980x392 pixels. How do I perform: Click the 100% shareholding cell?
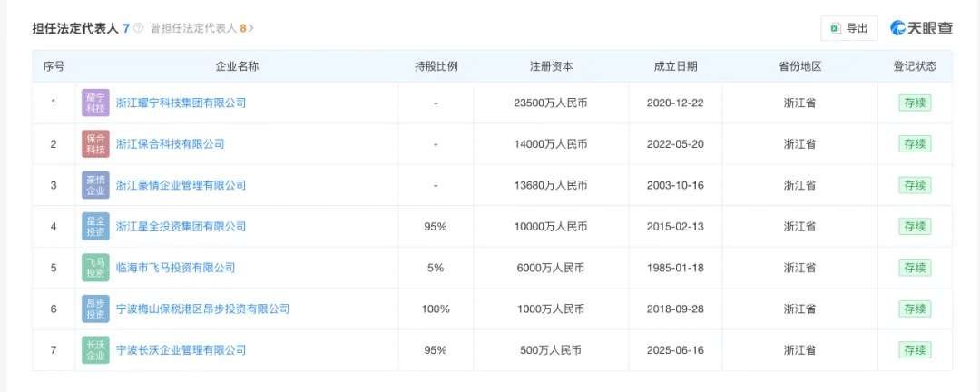point(436,309)
